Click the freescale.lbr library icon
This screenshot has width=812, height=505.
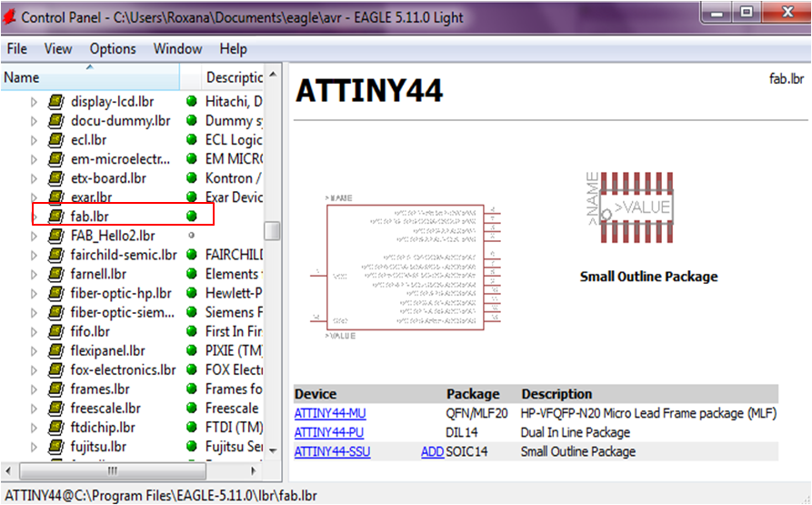(x=56, y=409)
